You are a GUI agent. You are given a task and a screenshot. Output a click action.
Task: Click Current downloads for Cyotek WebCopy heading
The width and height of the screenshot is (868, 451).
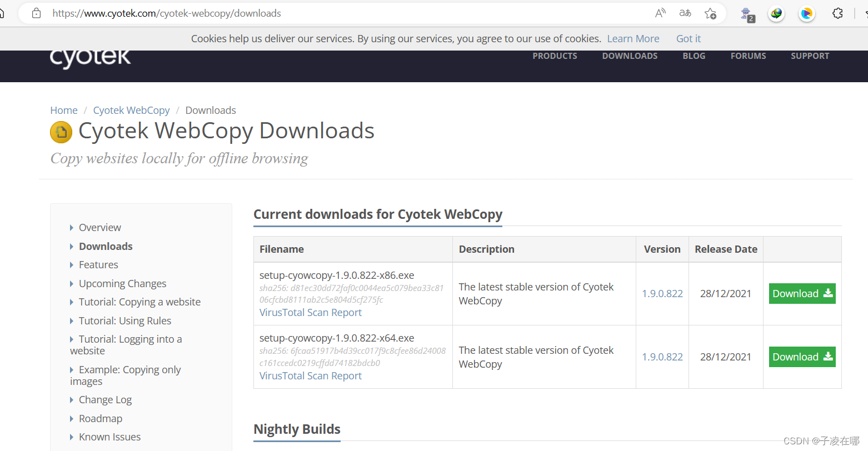coord(378,214)
